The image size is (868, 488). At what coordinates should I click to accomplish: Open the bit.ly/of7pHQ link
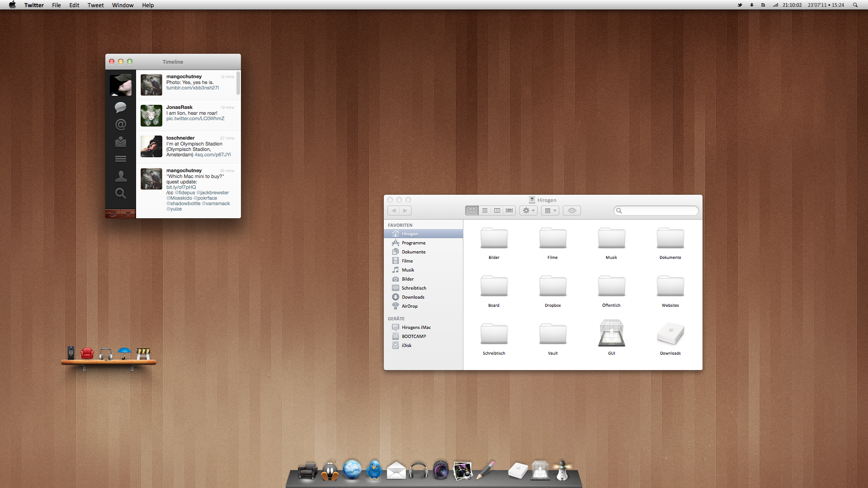[181, 188]
